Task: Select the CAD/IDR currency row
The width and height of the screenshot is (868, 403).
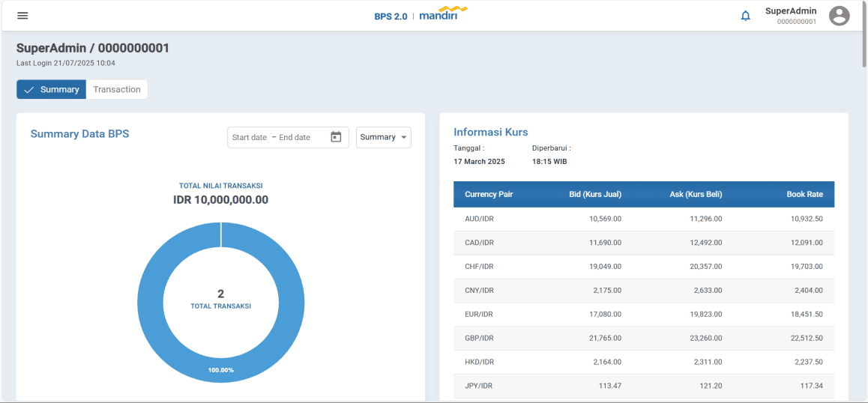Action: [x=644, y=243]
